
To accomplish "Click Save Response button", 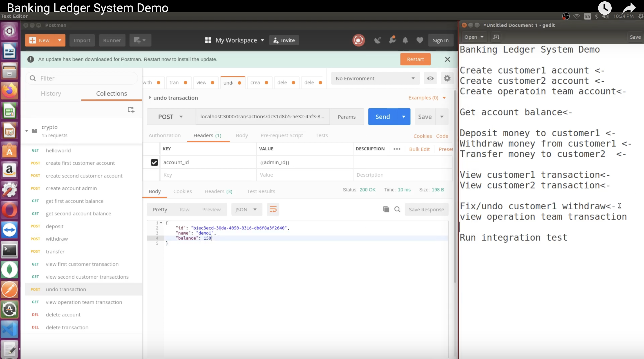I will click(x=426, y=209).
